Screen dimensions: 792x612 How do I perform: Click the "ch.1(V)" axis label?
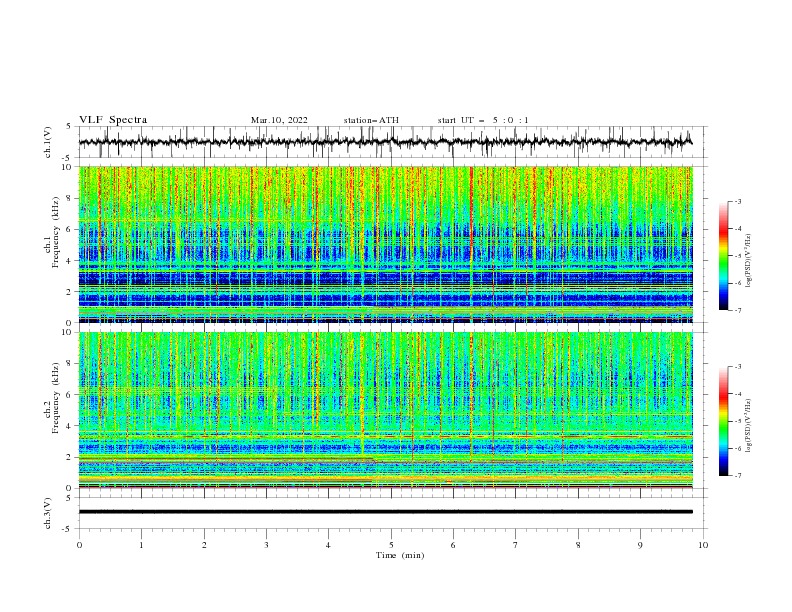pyautogui.click(x=48, y=142)
